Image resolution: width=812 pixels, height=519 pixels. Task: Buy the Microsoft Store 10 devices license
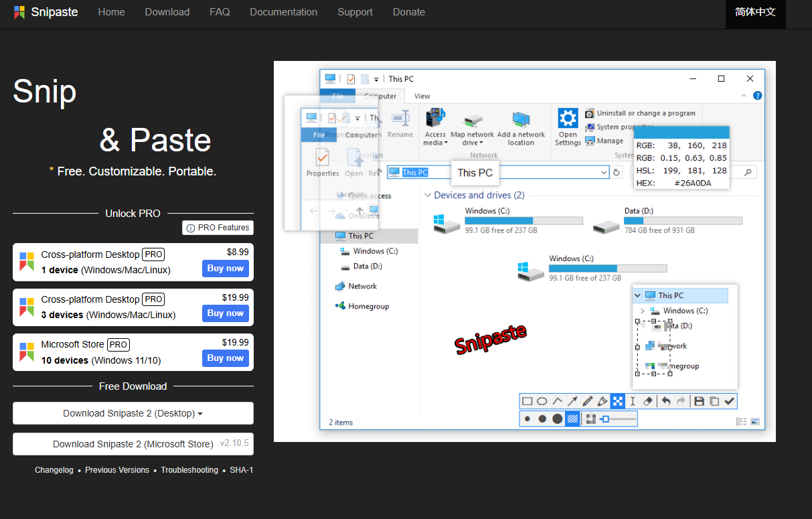point(226,358)
